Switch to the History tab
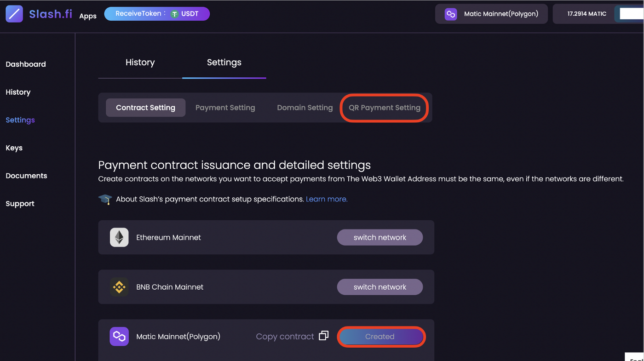This screenshot has height=361, width=644. [x=140, y=62]
